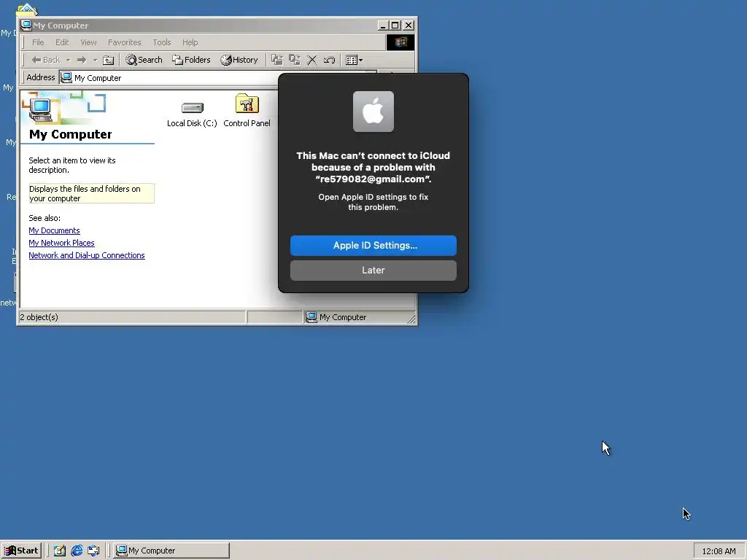Click Show Desktop quick launch icon
Image resolution: width=747 pixels, height=560 pixels.
[x=60, y=551]
